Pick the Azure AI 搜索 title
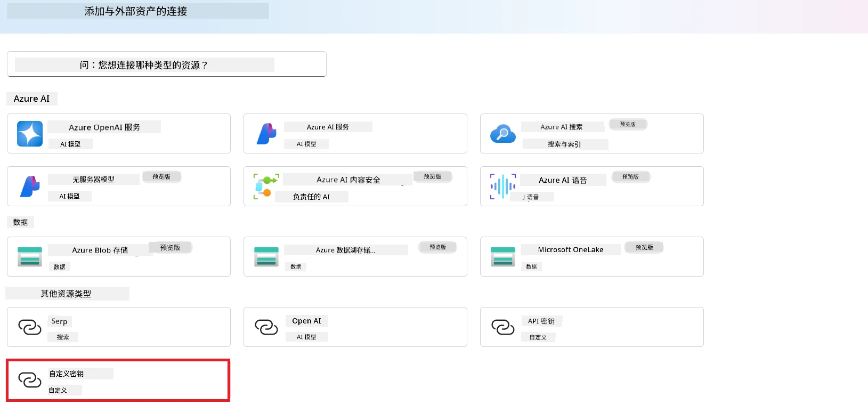Viewport: 868px width, 413px height. [x=562, y=127]
